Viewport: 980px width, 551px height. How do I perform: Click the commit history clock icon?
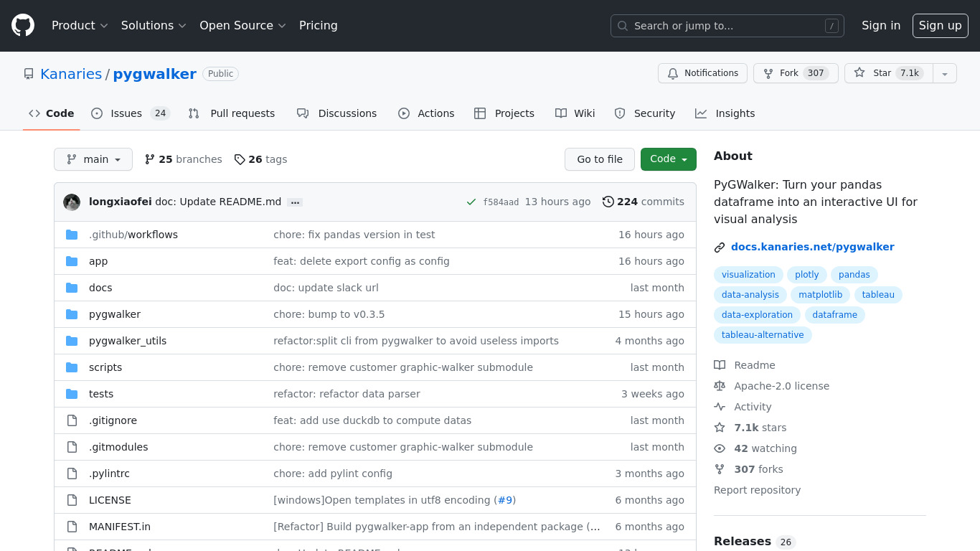(608, 202)
